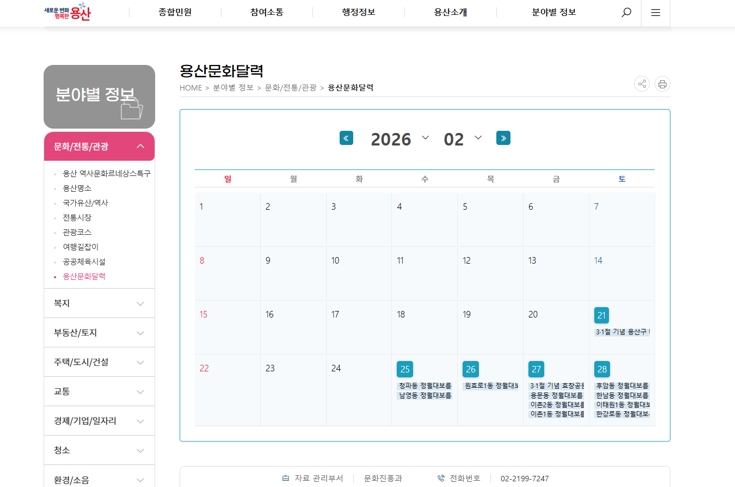Open the 행정정보 top menu
The image size is (735, 487).
(358, 13)
